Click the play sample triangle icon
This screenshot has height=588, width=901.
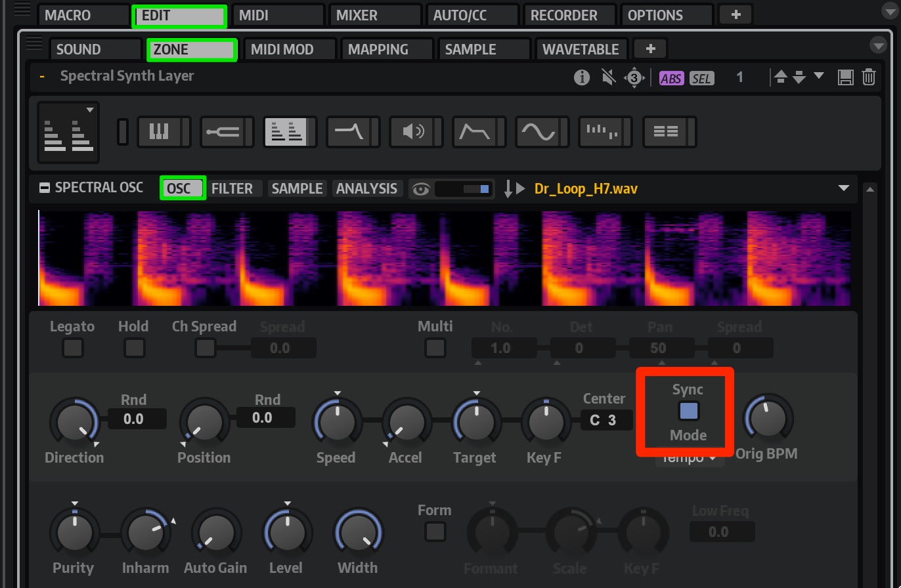pos(521,189)
